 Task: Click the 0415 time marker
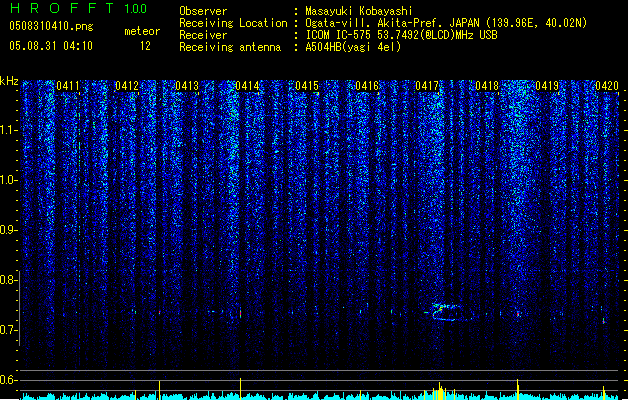coord(307,86)
